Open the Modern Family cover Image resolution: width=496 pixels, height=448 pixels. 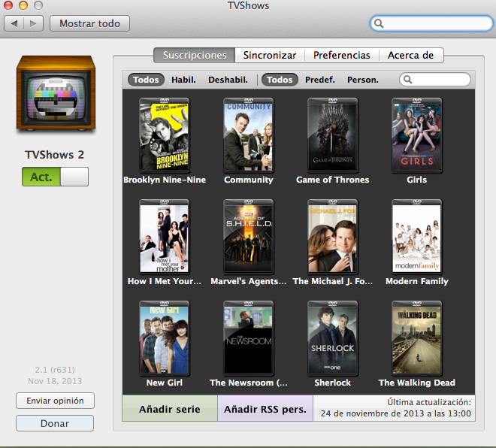pos(416,237)
